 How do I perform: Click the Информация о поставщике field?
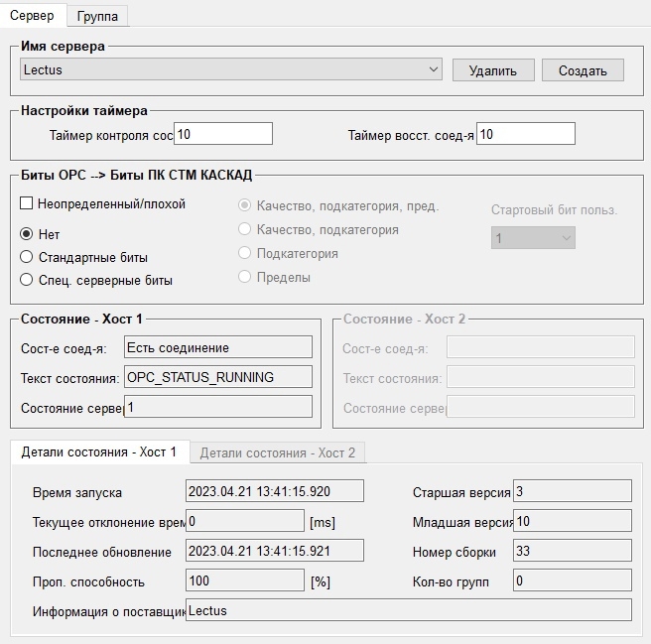(x=409, y=610)
